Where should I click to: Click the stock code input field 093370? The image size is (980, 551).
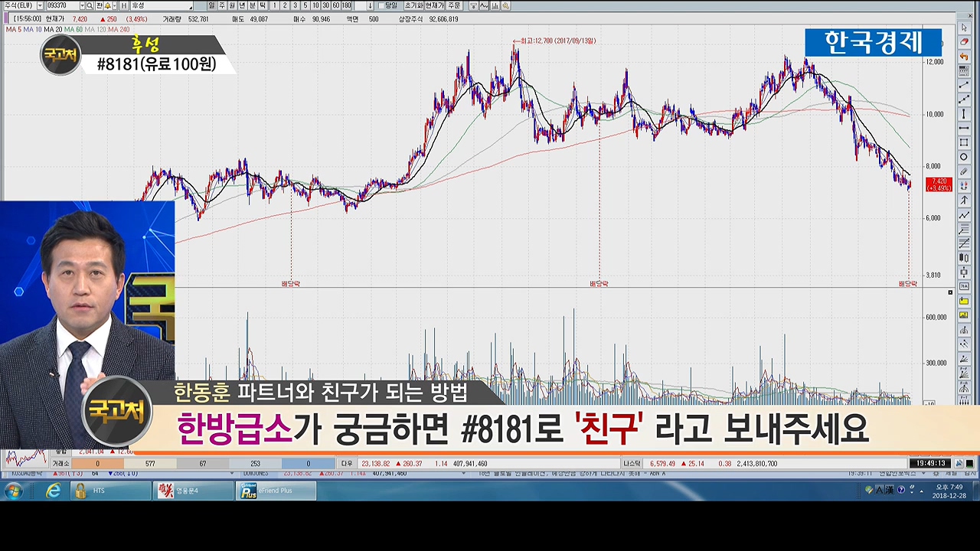(61, 6)
